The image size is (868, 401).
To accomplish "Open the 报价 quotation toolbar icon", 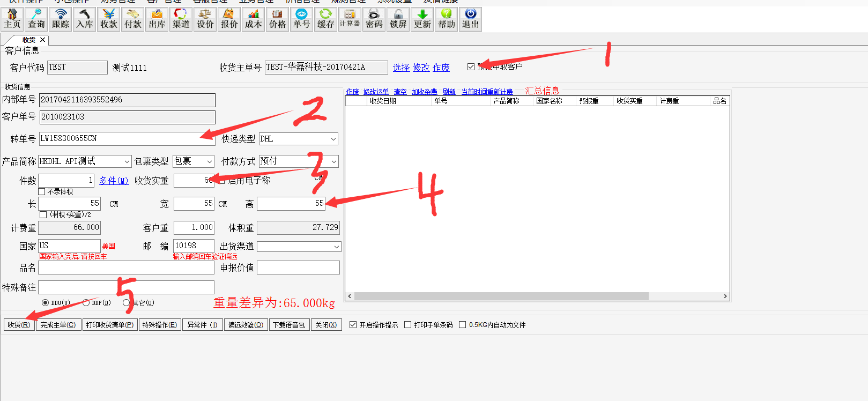I will pyautogui.click(x=229, y=19).
